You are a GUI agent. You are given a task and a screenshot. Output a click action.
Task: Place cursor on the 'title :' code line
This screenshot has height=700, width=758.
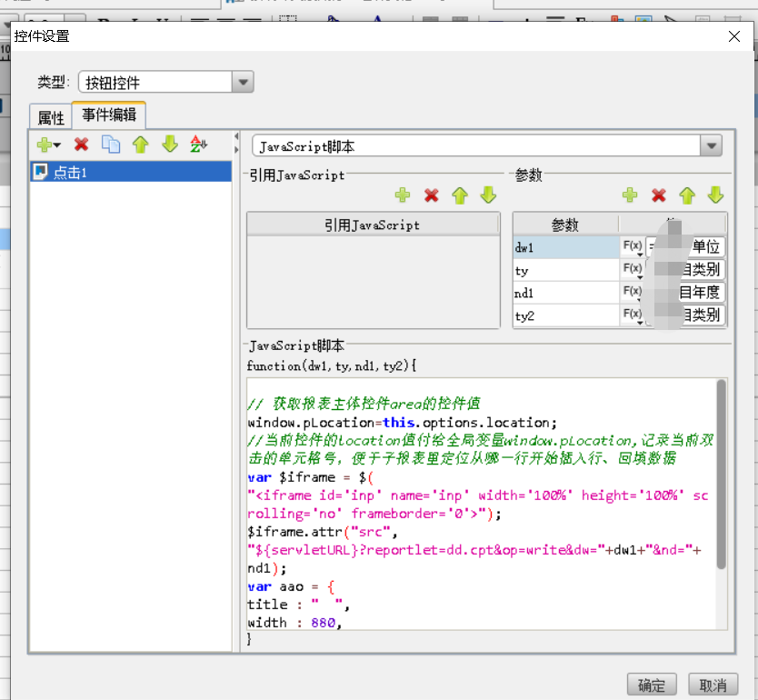pos(298,605)
